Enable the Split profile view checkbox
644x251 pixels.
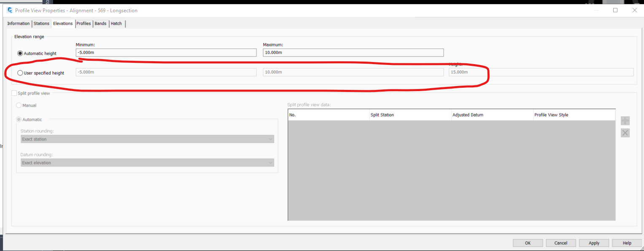point(14,93)
